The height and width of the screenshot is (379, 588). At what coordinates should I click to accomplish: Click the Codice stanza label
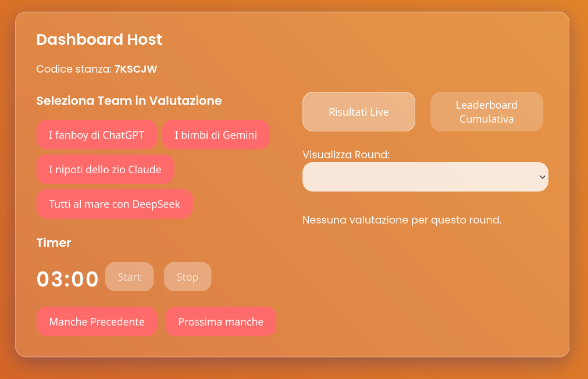click(73, 69)
